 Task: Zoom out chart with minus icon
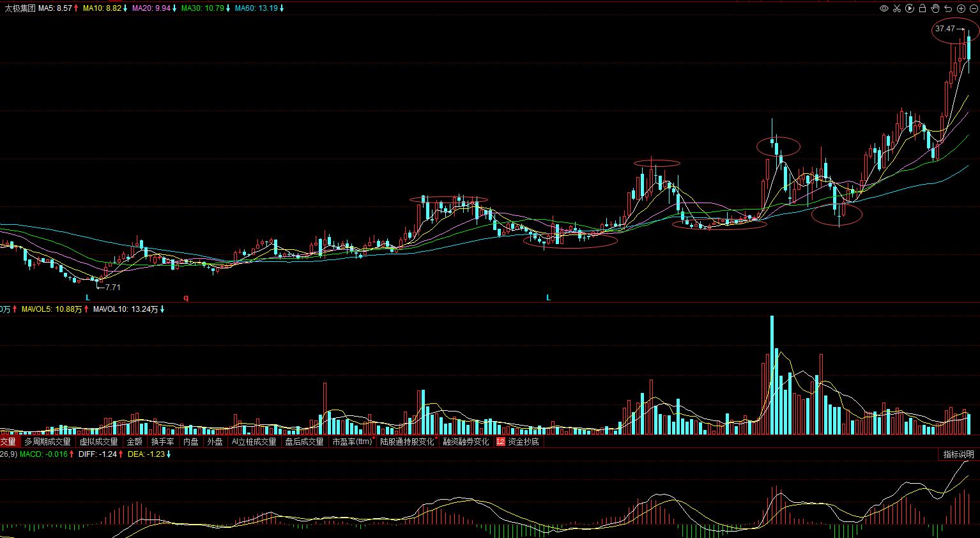pos(974,8)
